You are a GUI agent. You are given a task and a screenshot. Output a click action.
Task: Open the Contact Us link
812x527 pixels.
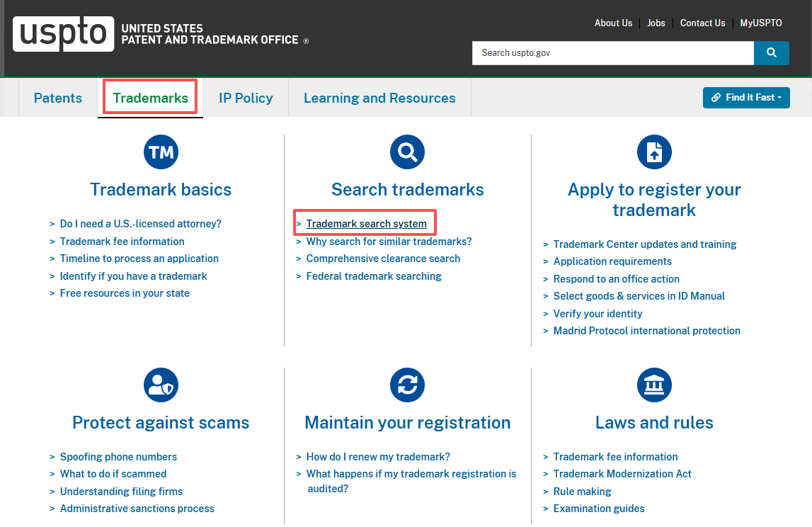pos(703,23)
